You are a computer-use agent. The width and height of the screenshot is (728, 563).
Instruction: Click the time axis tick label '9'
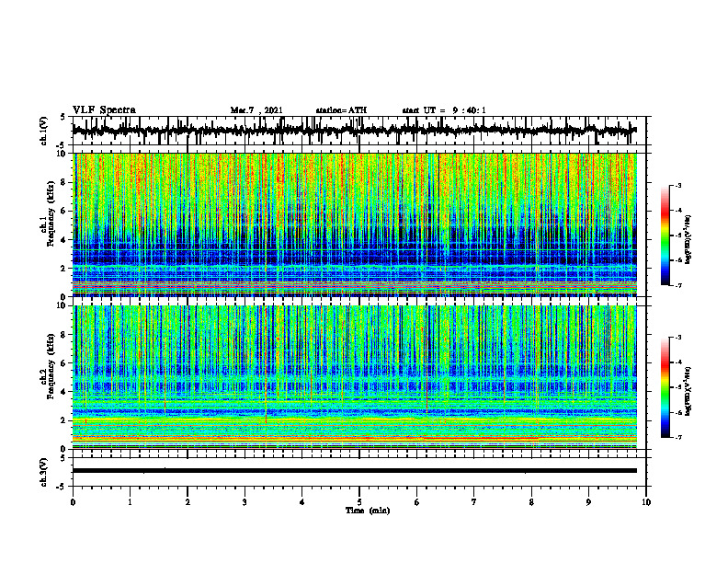588,502
